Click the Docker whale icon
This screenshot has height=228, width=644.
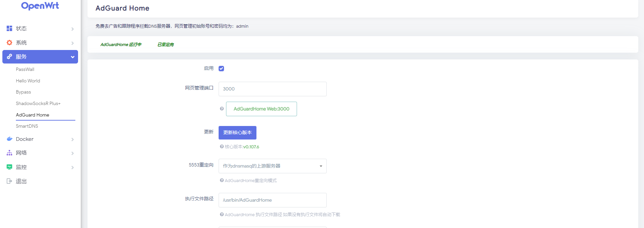point(9,139)
